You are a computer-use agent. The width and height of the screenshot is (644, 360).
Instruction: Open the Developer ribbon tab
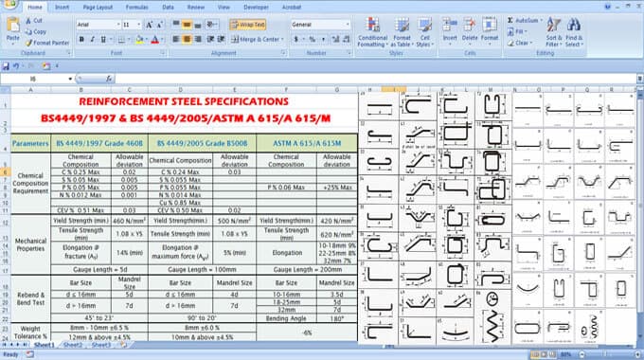click(x=256, y=7)
